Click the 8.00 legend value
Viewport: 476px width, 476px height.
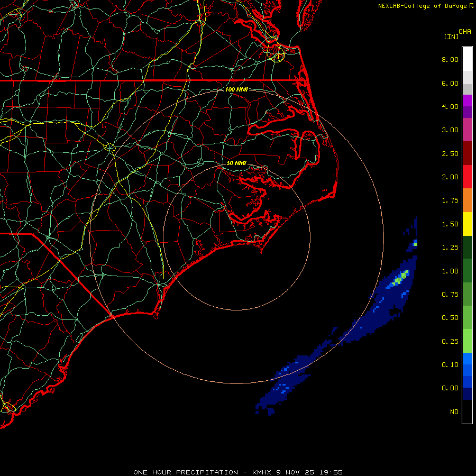tap(450, 59)
